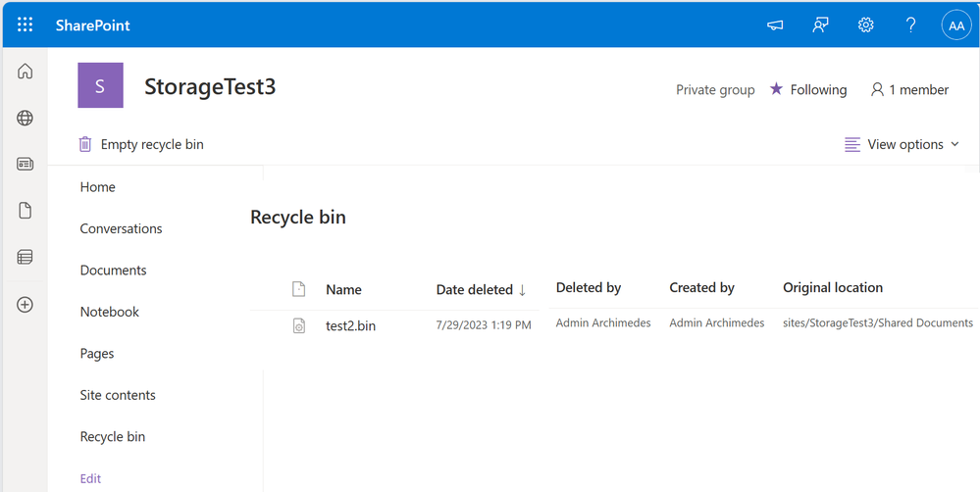Open the feedback chat person icon
This screenshot has height=492, width=980.
click(x=820, y=25)
